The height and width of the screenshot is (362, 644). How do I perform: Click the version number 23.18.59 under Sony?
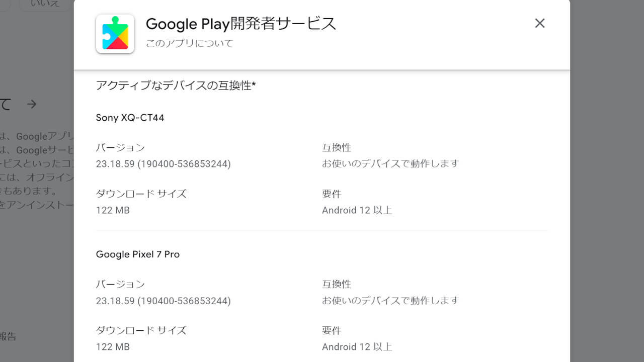(x=163, y=163)
